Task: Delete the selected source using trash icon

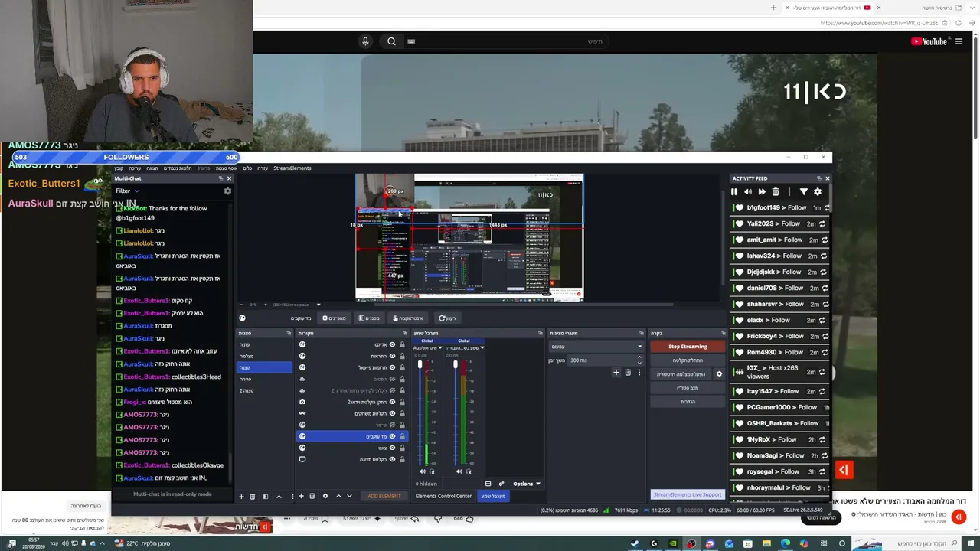Action: [x=312, y=496]
